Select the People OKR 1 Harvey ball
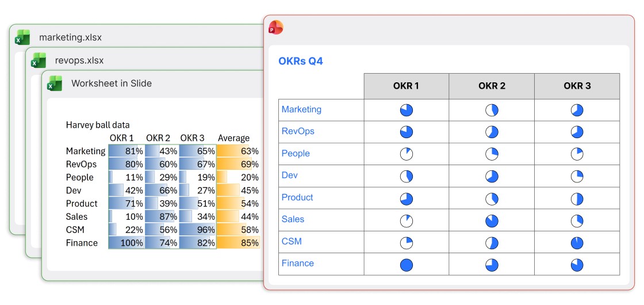The width and height of the screenshot is (644, 305). [x=407, y=154]
